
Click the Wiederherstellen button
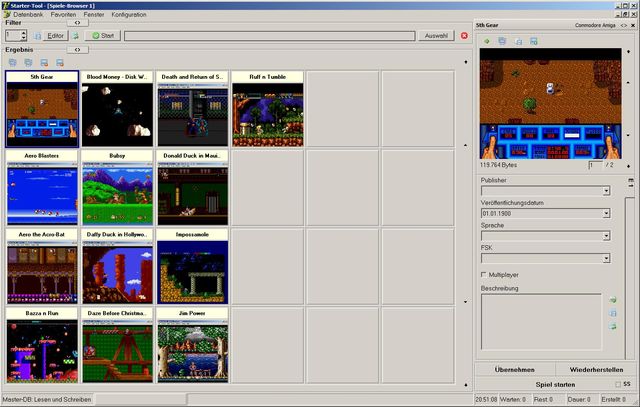596,369
